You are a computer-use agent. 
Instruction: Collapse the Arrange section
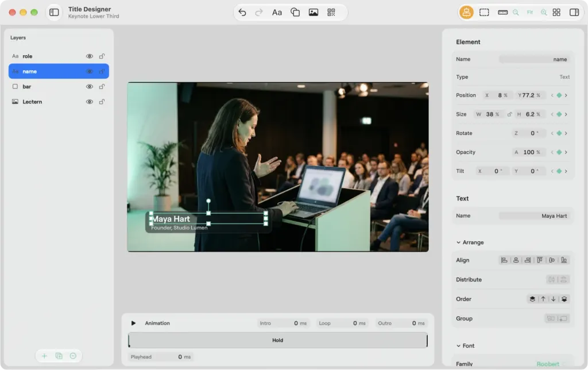[458, 242]
